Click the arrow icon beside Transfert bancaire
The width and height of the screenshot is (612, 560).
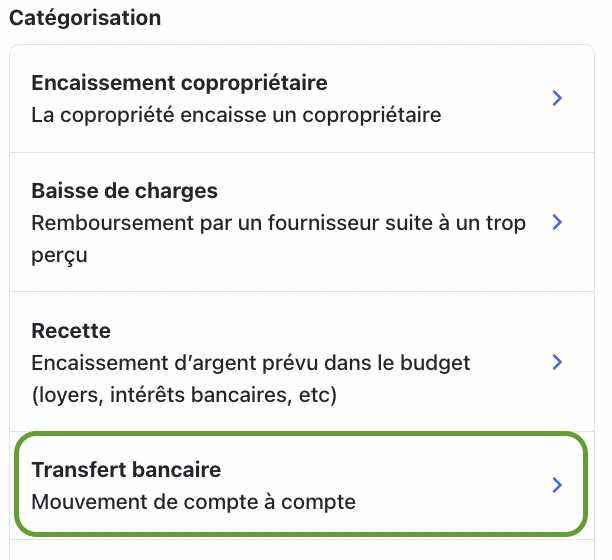point(557,485)
